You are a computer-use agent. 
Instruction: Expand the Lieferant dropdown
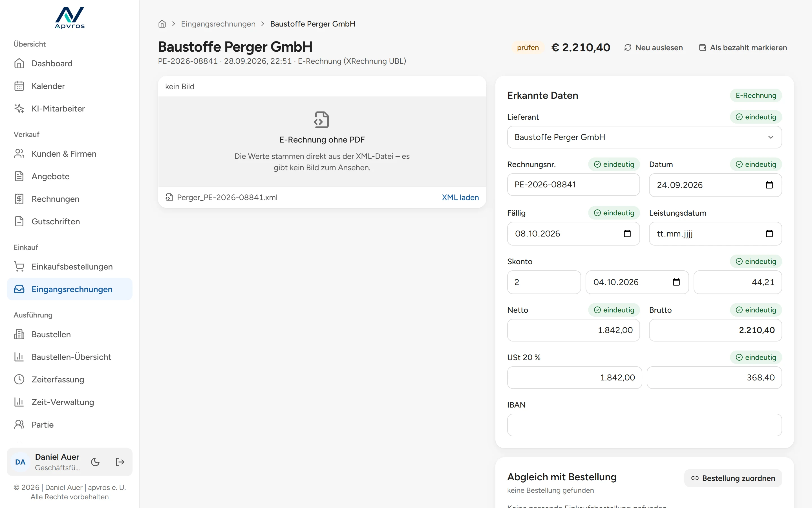[644, 137]
